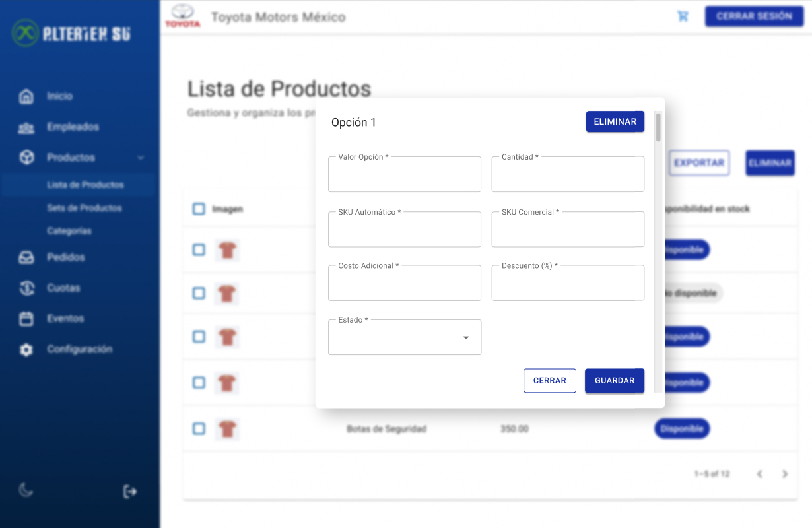Screen dimensions: 812x528
Task: Select the Empleados people icon
Action: pos(26,127)
